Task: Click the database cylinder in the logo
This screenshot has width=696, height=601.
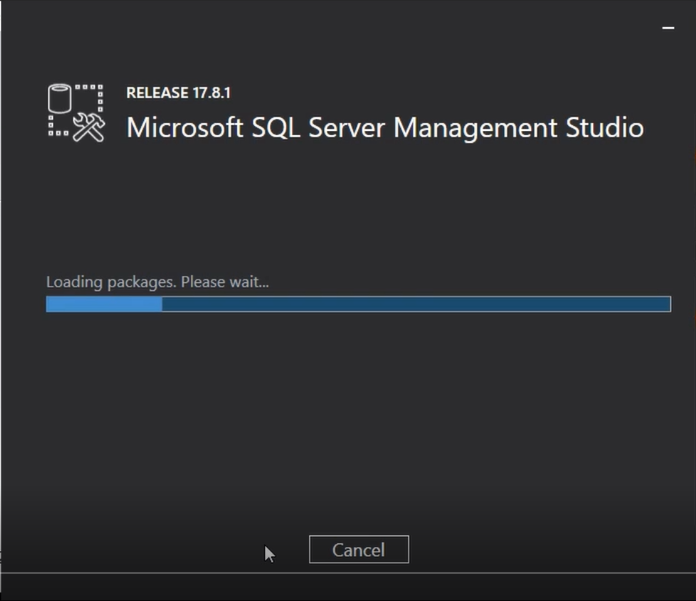Action: coord(59,98)
